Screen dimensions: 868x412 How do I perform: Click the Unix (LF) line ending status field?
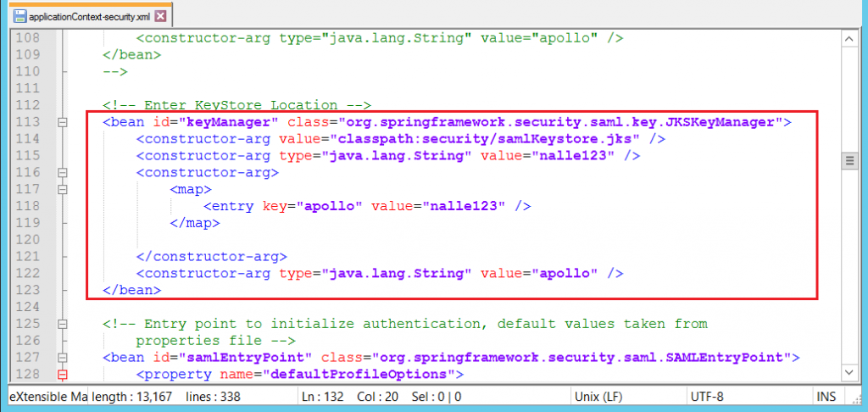[597, 397]
